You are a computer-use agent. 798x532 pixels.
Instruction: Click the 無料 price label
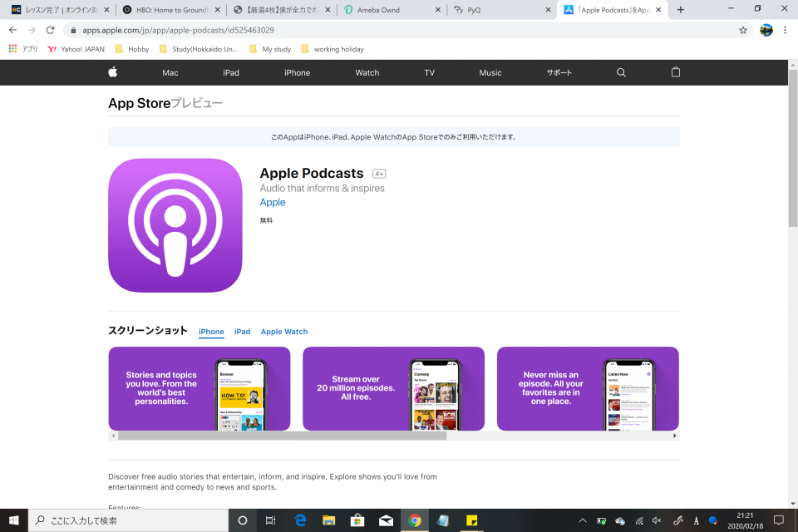(266, 220)
